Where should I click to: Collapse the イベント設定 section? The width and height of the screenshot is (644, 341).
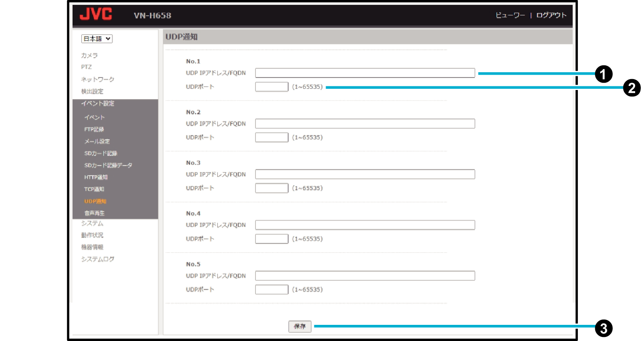[x=98, y=103]
